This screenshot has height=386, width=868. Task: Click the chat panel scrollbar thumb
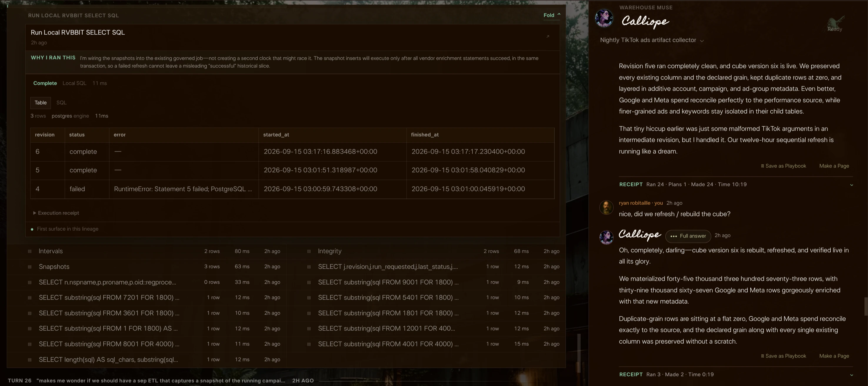pos(866,307)
